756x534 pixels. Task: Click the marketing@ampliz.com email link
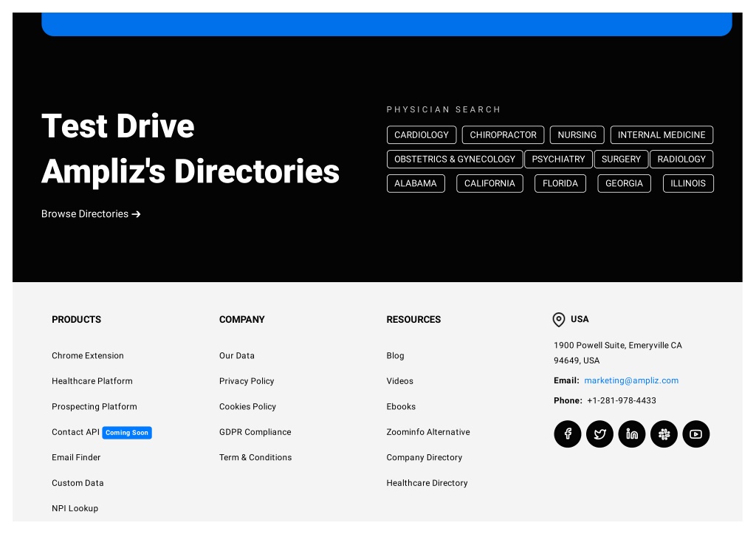[631, 380]
